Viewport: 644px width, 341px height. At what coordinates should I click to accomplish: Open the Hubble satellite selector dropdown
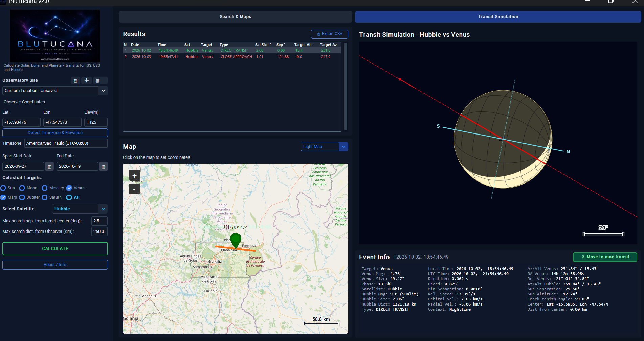tap(103, 209)
